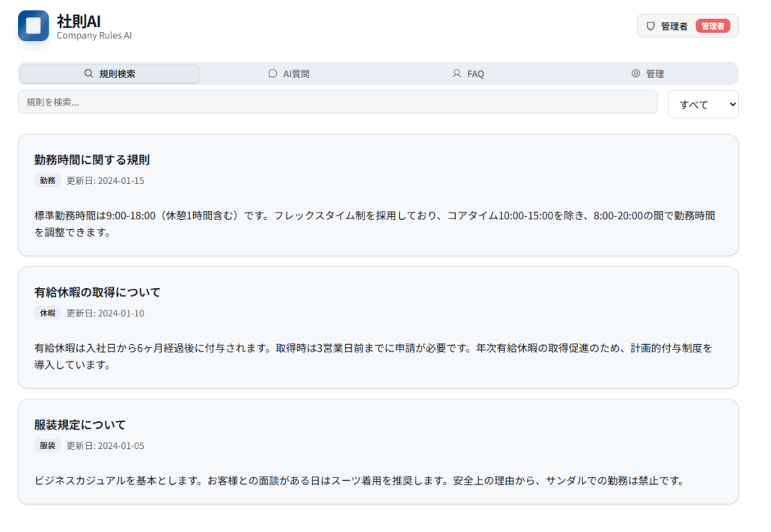Open the 服装規定について card title
Image resolution: width=771 pixels, height=532 pixels.
[x=80, y=425]
